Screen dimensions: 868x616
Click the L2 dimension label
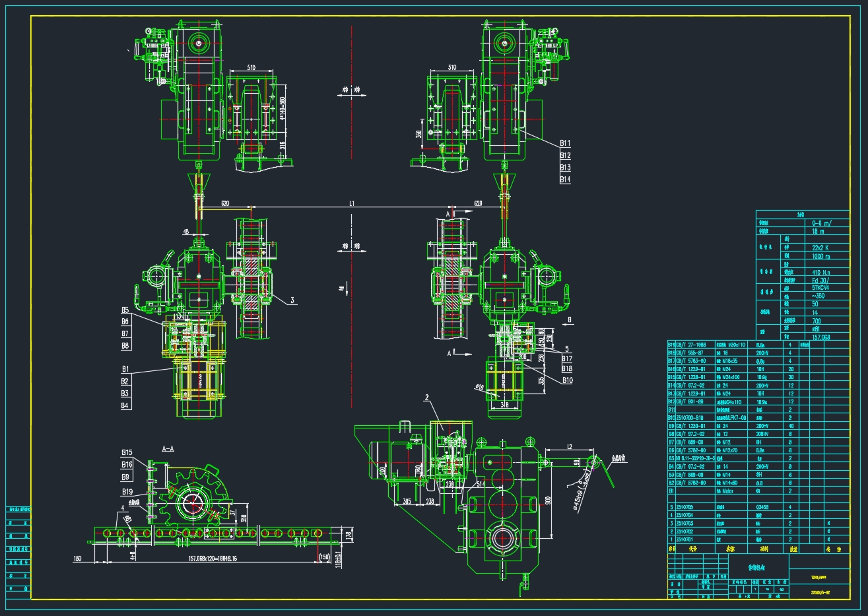click(x=568, y=448)
